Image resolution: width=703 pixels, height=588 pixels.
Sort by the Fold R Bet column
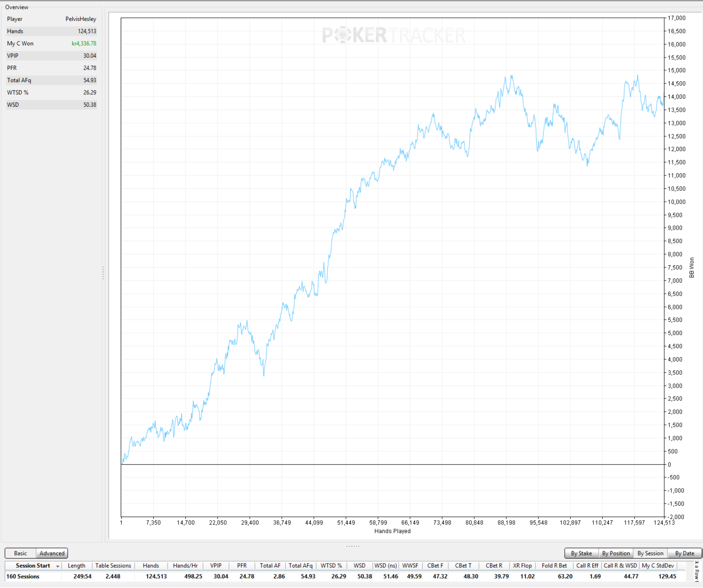point(554,566)
